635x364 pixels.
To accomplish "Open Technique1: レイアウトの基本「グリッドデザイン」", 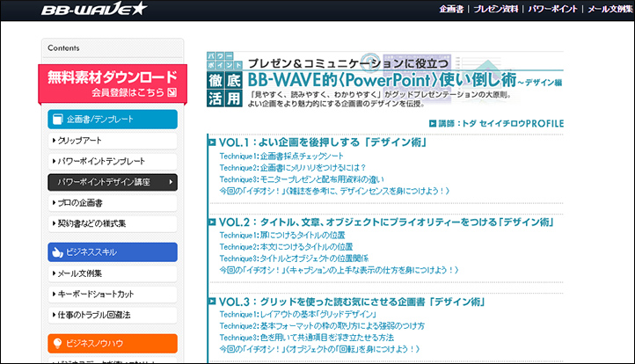I will [298, 314].
